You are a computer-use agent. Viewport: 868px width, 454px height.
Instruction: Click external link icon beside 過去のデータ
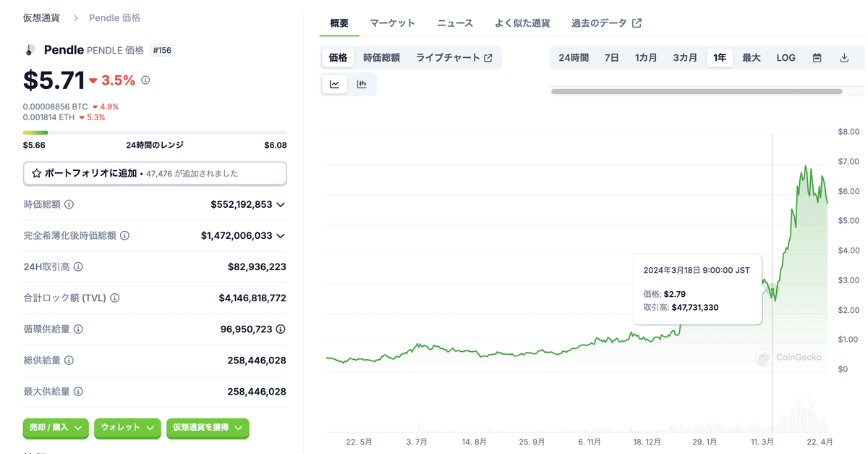637,23
